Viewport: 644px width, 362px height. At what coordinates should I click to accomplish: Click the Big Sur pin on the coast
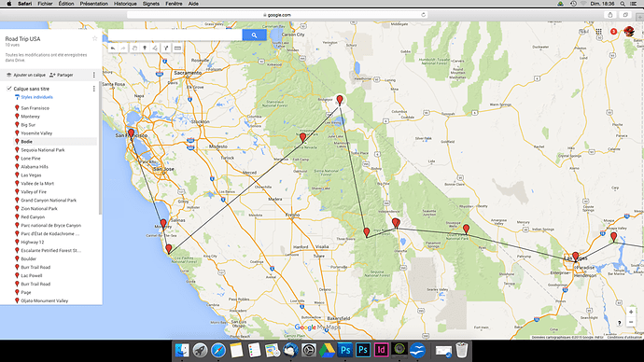coord(169,249)
